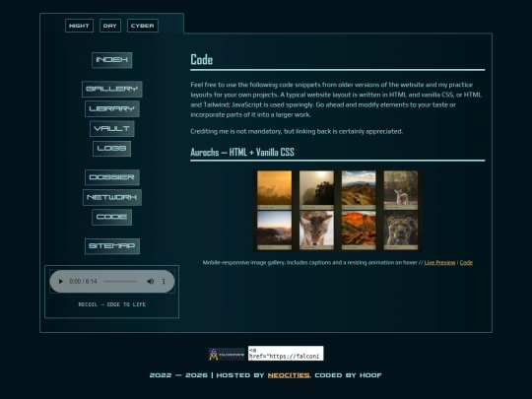The height and width of the screenshot is (399, 532).
Task: Open the Index page
Action: 112,60
